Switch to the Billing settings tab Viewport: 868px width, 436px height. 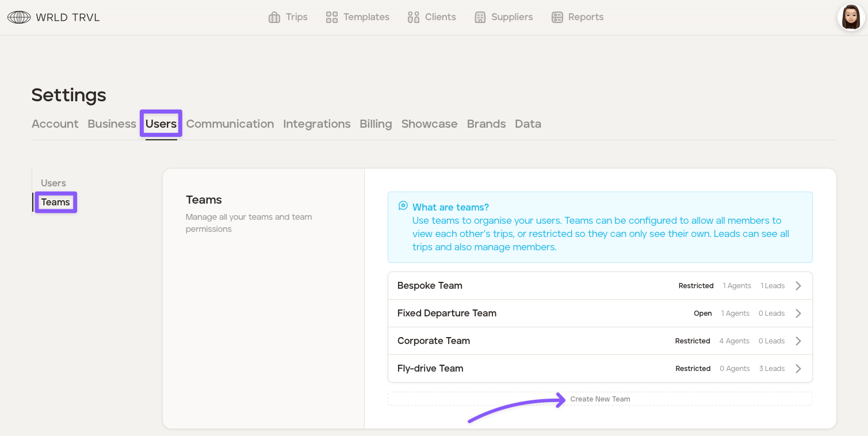pyautogui.click(x=376, y=124)
